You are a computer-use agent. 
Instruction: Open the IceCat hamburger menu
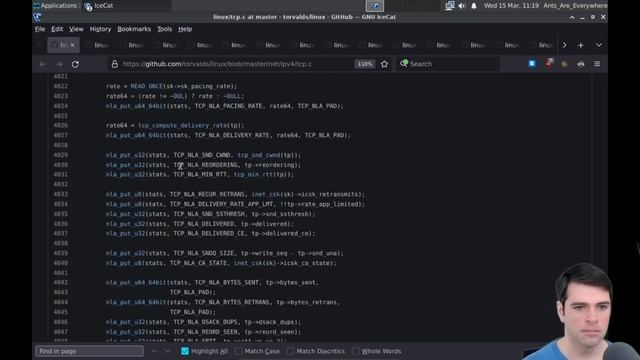pos(597,64)
